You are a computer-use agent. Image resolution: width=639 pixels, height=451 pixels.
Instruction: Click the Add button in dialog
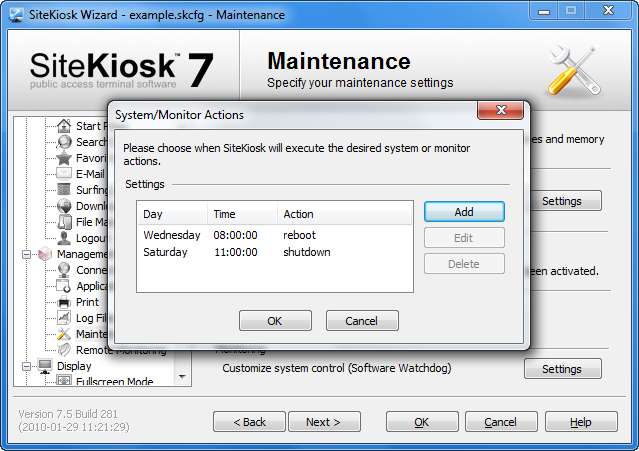pyautogui.click(x=463, y=212)
